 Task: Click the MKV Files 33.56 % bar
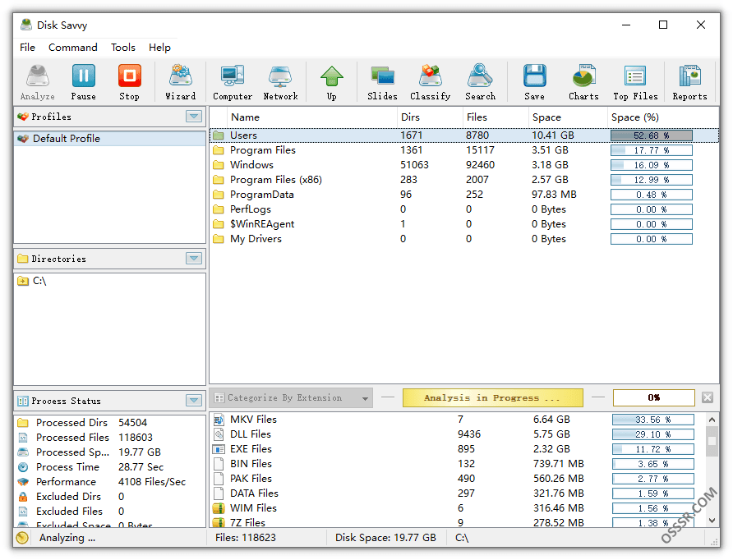point(652,420)
